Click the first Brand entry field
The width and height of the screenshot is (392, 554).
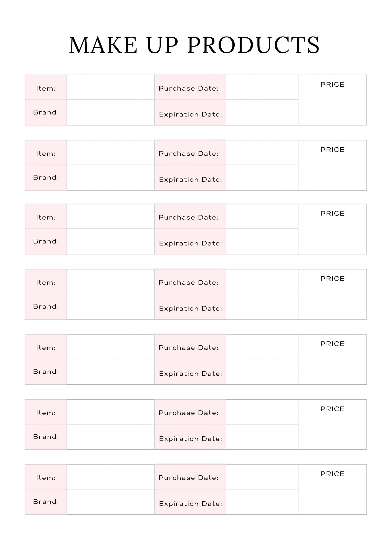[x=111, y=112]
